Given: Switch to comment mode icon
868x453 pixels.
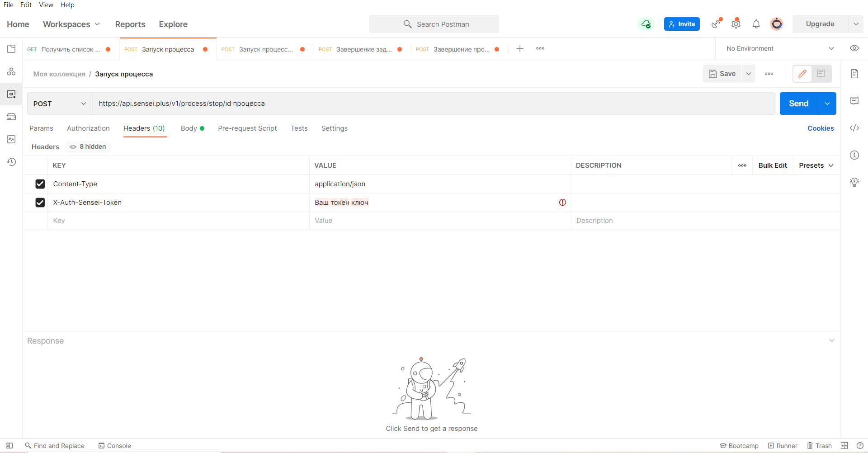Looking at the screenshot, I should click(821, 74).
